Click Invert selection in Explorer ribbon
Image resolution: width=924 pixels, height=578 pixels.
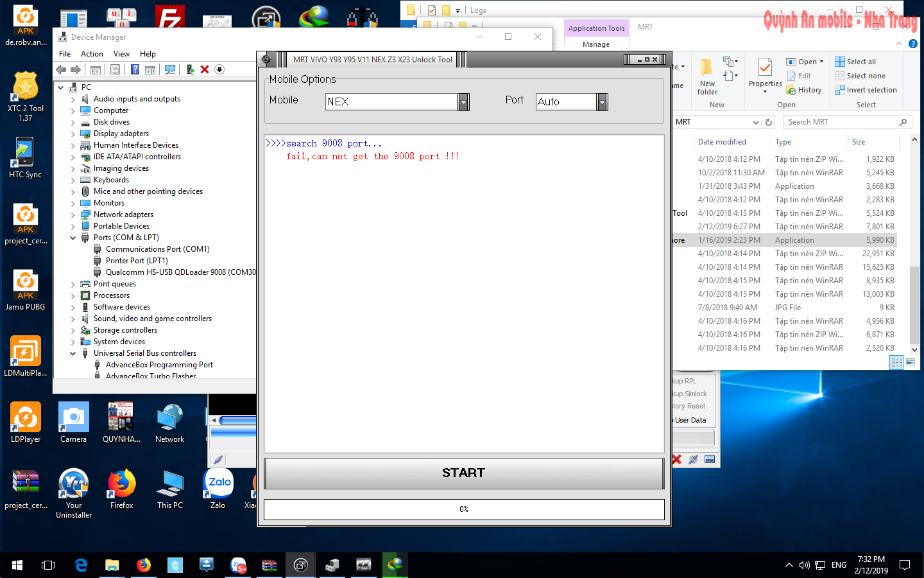coord(866,90)
